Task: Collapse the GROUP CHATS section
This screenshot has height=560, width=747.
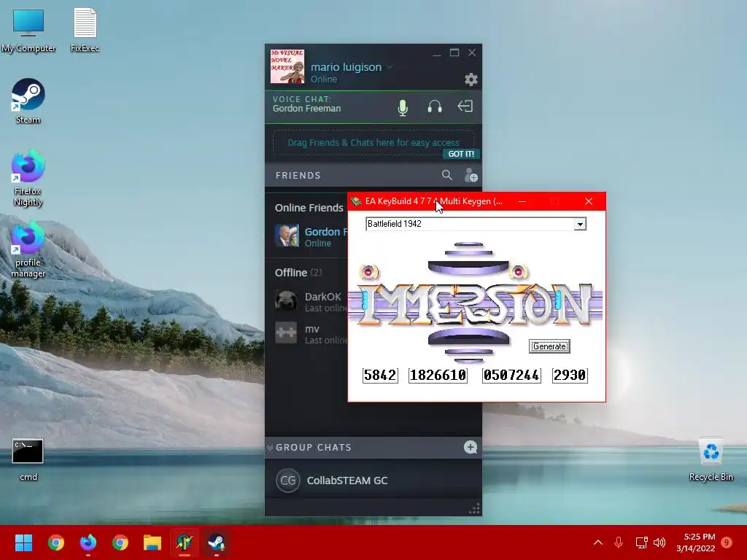Action: point(270,448)
